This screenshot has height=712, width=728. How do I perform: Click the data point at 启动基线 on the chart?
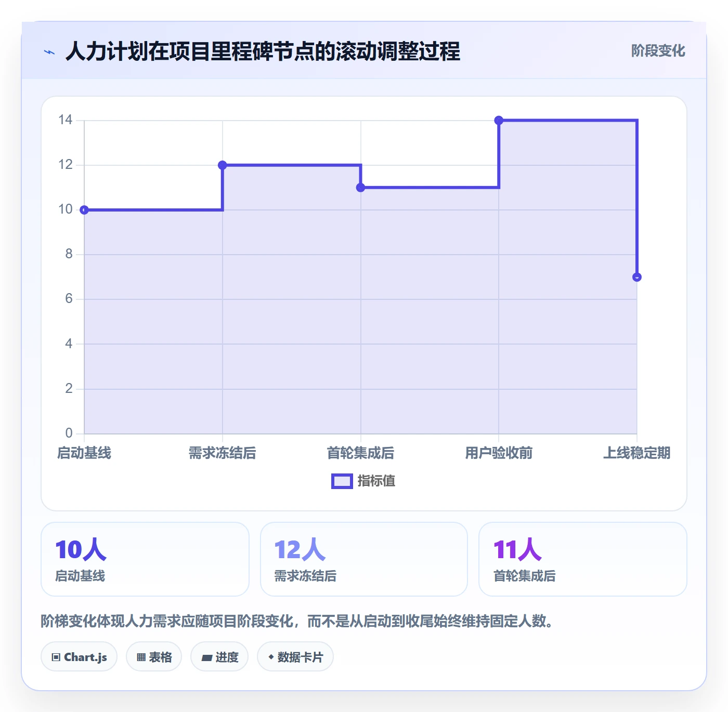84,210
